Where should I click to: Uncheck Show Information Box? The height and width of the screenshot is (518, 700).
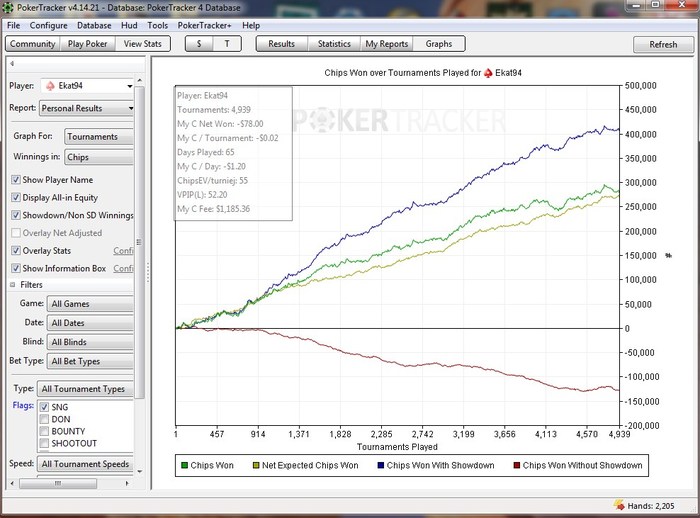[x=16, y=268]
